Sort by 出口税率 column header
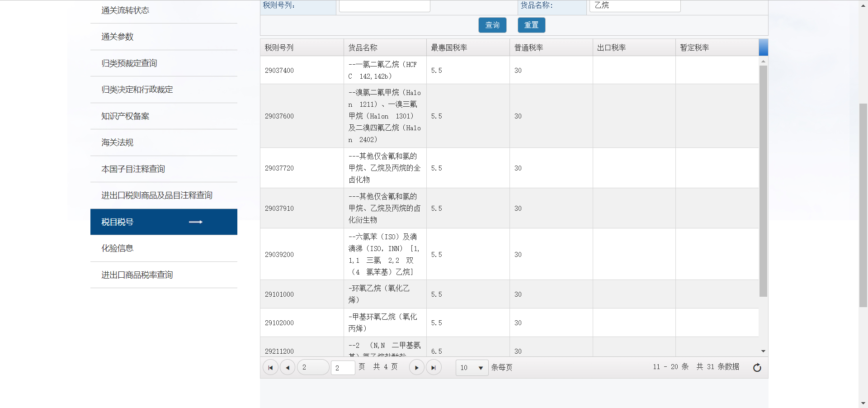 point(634,47)
